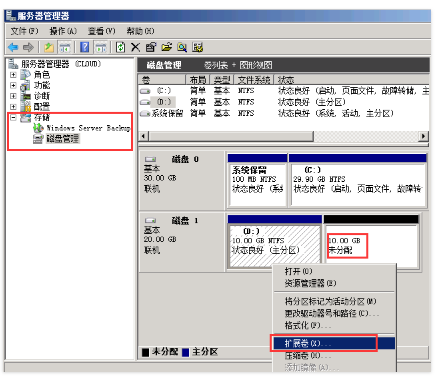Image resolution: width=446 pixels, height=378 pixels.
Task: Choose 将分区标记为活动分区(M) in context menu
Action: click(334, 301)
